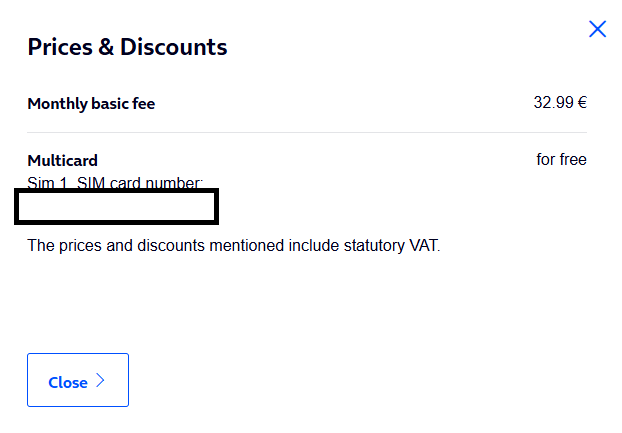Viewport: 622px width, 433px height.
Task: Select the Prices & Discounts heading
Action: (127, 47)
